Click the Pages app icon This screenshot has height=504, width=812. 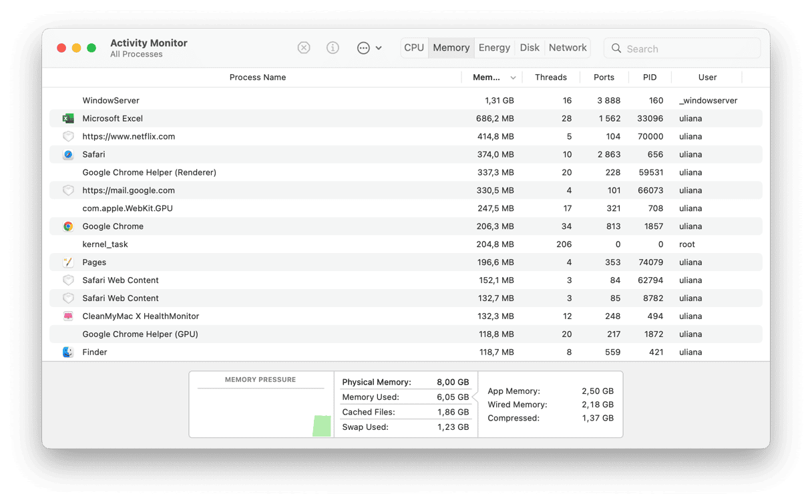pos(68,263)
